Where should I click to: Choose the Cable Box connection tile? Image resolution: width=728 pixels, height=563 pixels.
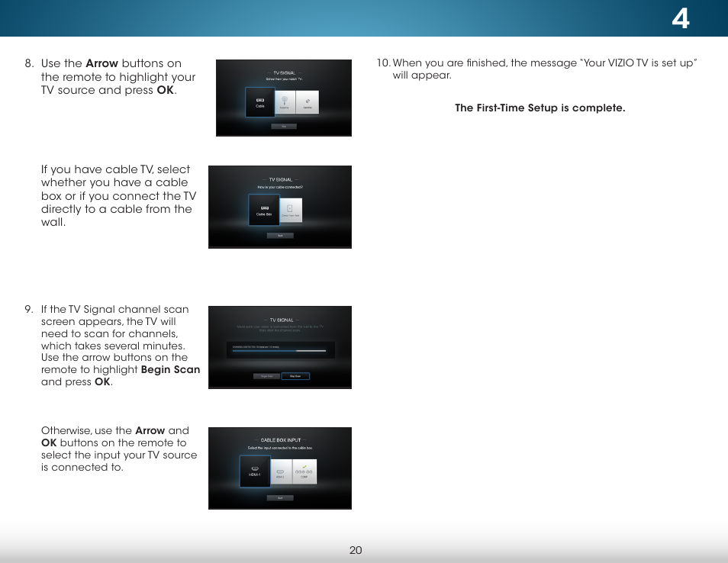[264, 210]
